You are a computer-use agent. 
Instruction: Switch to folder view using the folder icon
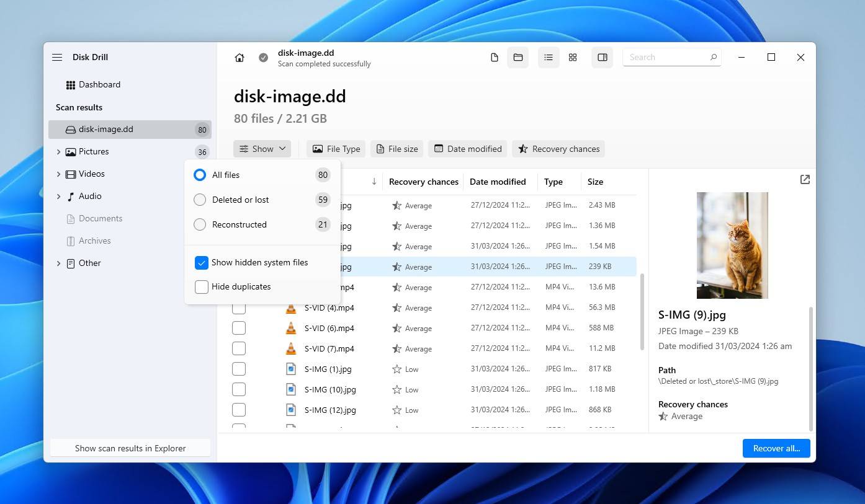pyautogui.click(x=518, y=58)
